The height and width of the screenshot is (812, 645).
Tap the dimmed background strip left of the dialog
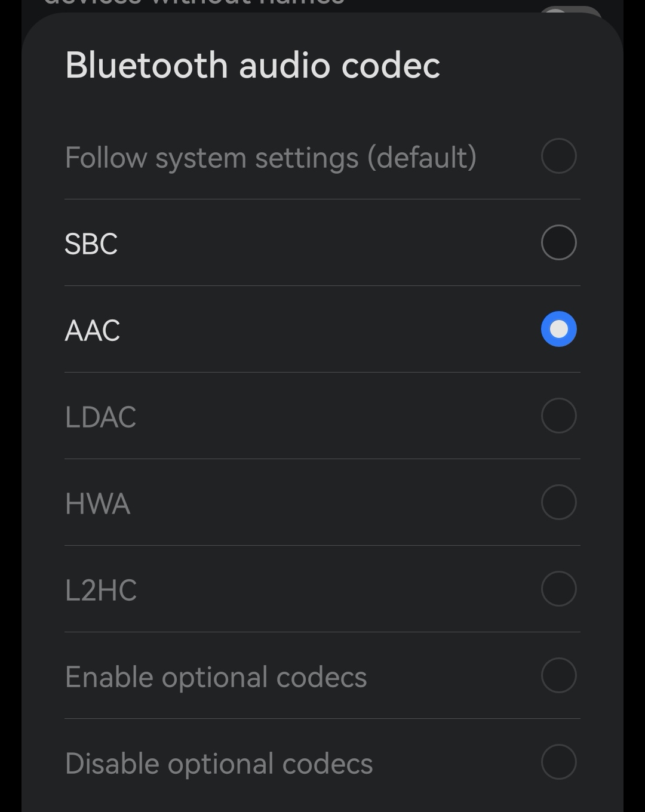coord(10,418)
